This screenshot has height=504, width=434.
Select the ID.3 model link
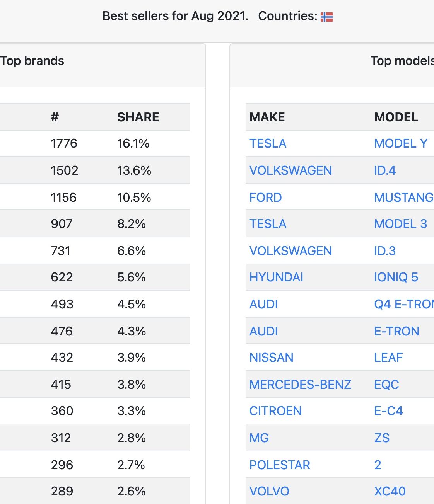point(385,251)
